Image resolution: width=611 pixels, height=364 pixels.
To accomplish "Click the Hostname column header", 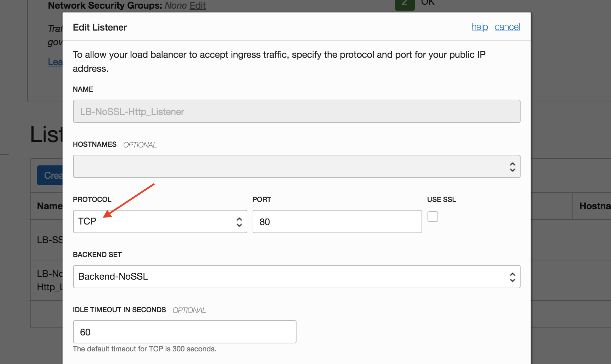I will point(594,206).
